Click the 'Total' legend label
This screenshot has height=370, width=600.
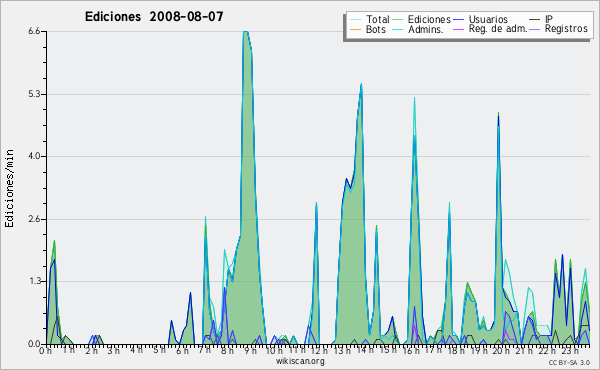378,19
